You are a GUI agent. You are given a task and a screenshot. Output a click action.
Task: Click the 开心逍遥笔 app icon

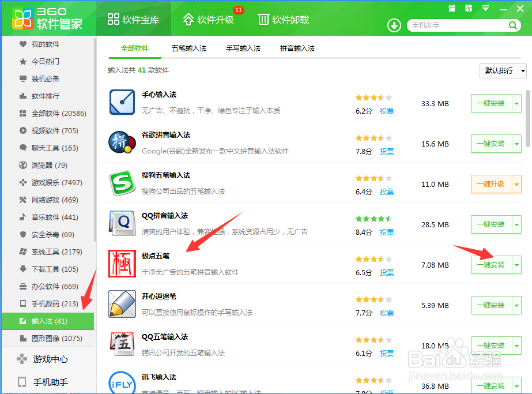pos(122,304)
